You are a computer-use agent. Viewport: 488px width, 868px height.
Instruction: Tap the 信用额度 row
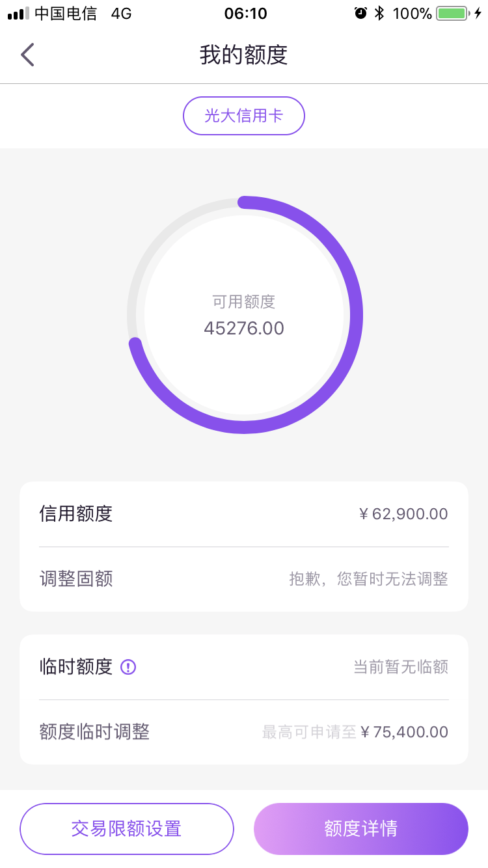pyautogui.click(x=244, y=514)
